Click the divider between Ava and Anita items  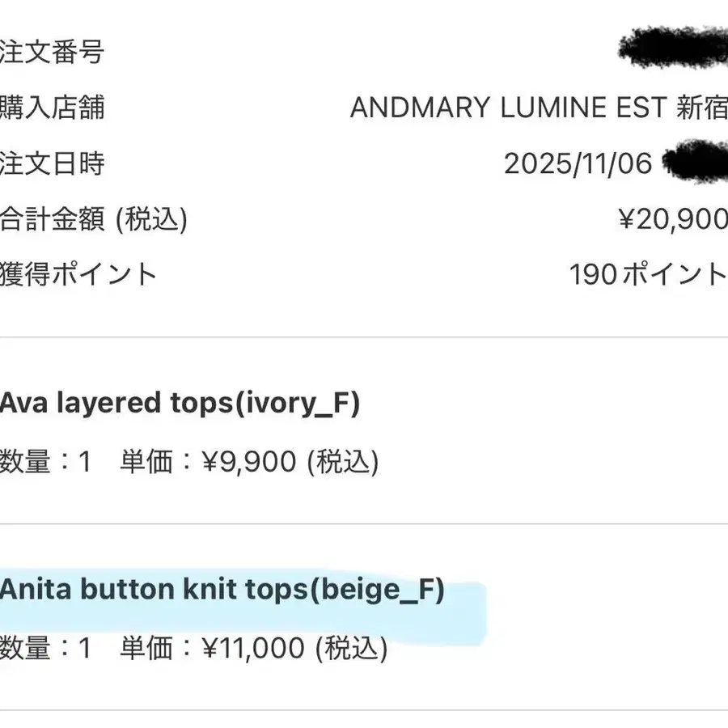coord(364,524)
